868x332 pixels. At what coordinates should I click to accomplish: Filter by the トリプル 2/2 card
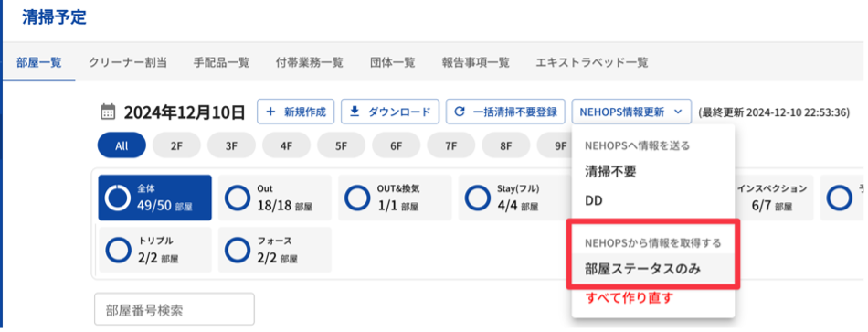coord(154,250)
